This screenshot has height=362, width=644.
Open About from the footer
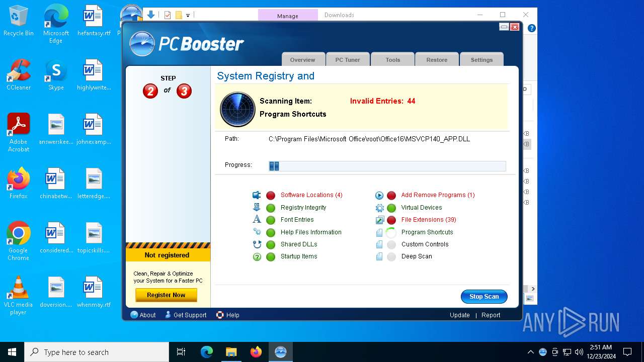click(x=143, y=315)
